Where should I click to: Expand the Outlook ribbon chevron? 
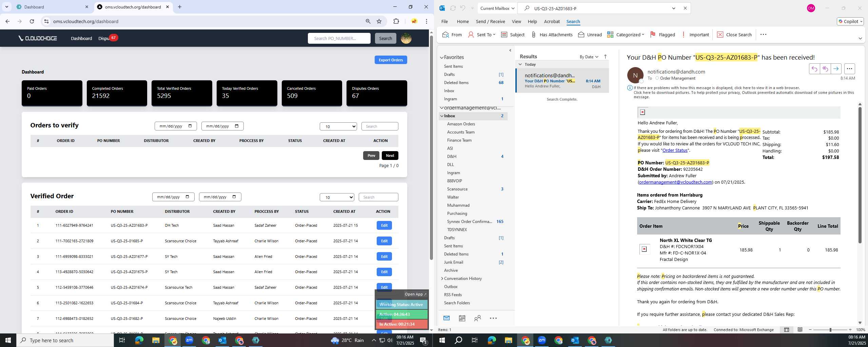[x=860, y=38]
